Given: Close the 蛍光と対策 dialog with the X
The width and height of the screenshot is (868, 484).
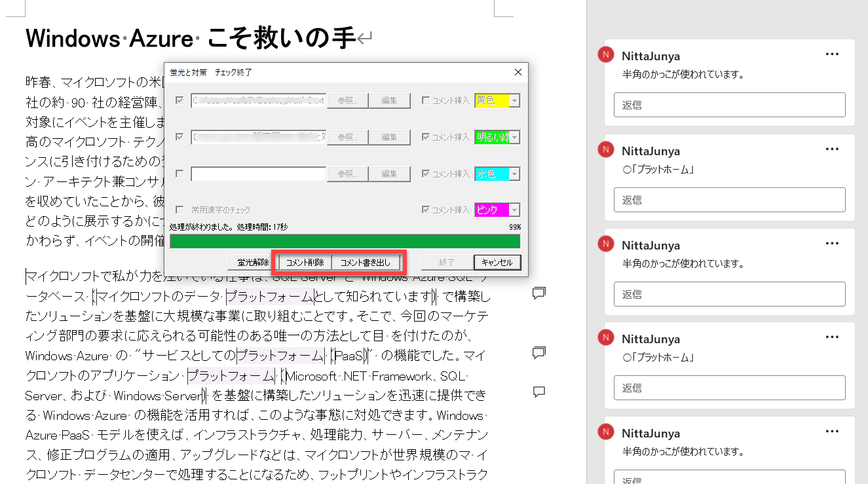Looking at the screenshot, I should click(518, 72).
